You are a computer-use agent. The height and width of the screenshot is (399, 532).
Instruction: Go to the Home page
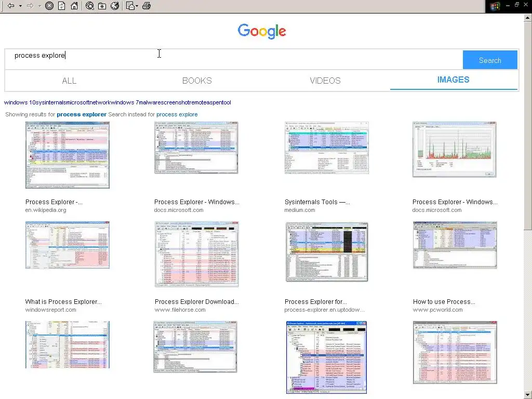(x=74, y=6)
